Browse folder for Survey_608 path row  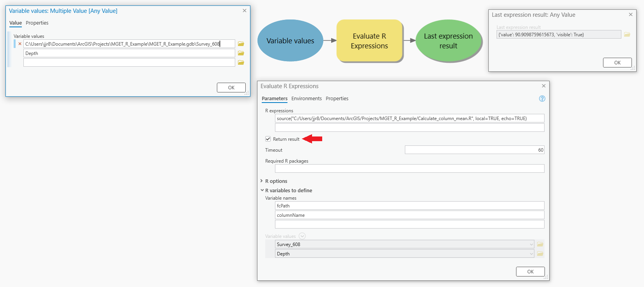click(x=241, y=44)
